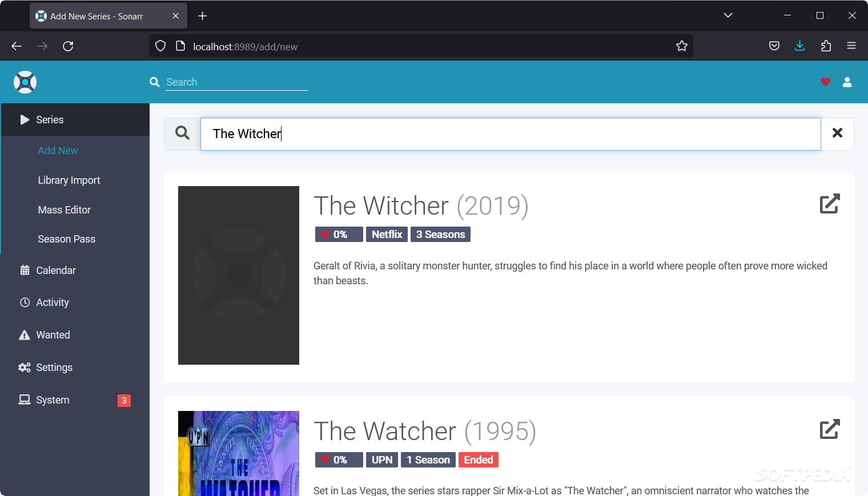Bookmark this page with the star icon
Image resolution: width=868 pixels, height=496 pixels.
(682, 46)
